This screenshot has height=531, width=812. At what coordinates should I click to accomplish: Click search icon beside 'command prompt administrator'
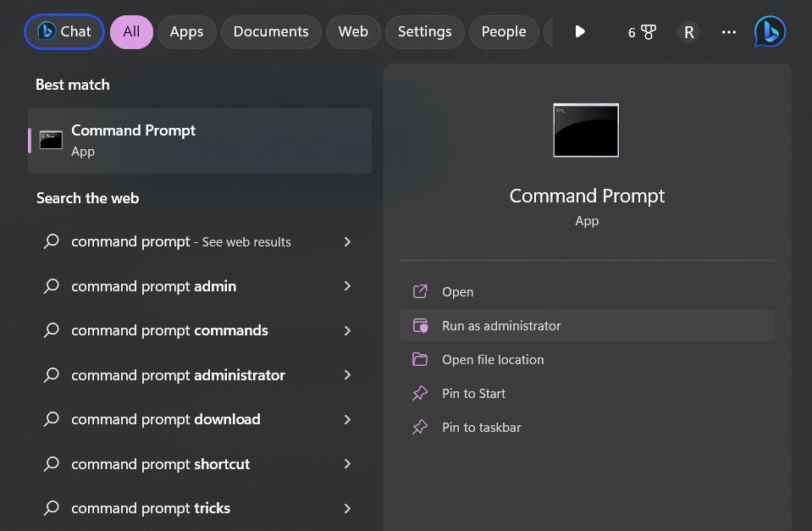coord(52,374)
